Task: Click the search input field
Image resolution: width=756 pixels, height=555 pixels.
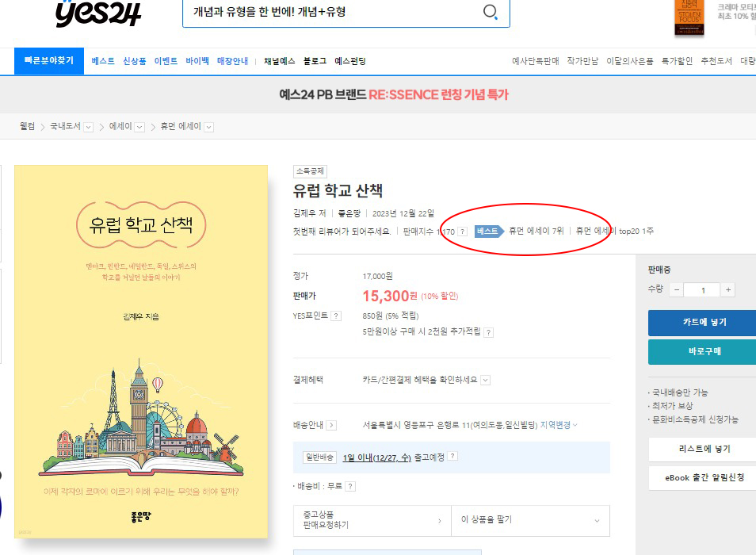Action: click(333, 12)
